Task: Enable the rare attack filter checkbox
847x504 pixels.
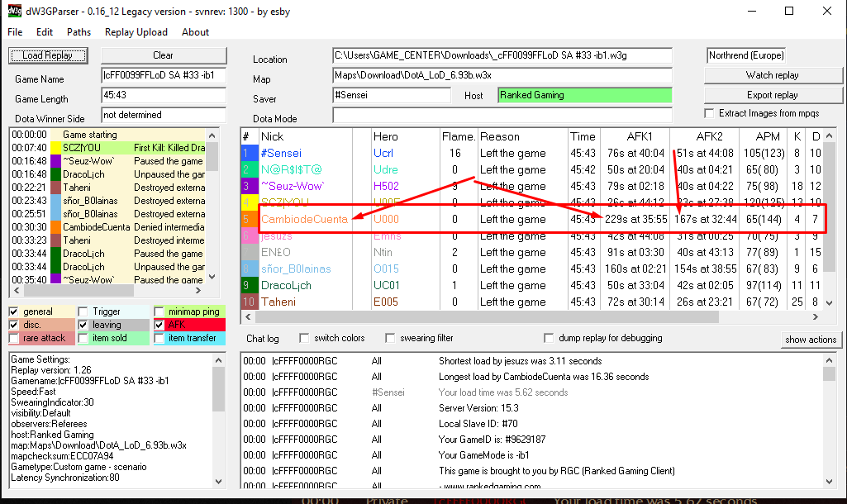Action: point(14,338)
